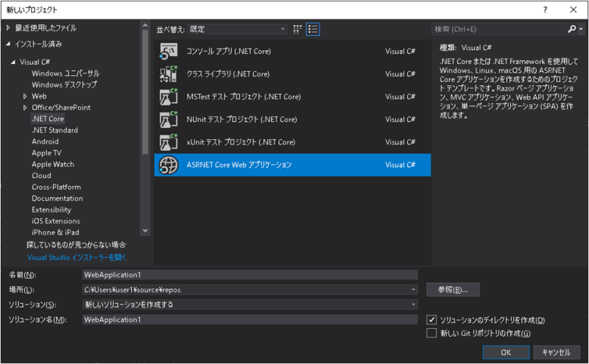Enable the create solution directory checkbox
The width and height of the screenshot is (589, 364).
point(431,320)
